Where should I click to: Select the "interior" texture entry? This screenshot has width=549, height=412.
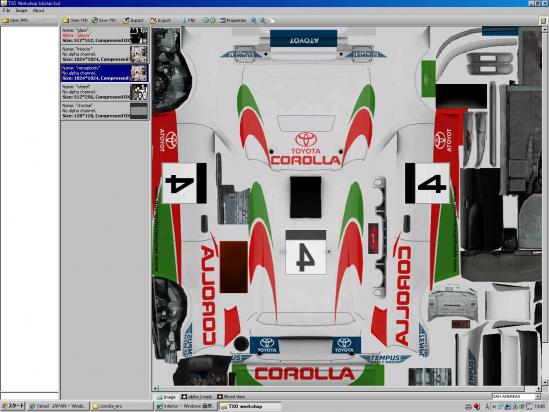click(105, 54)
